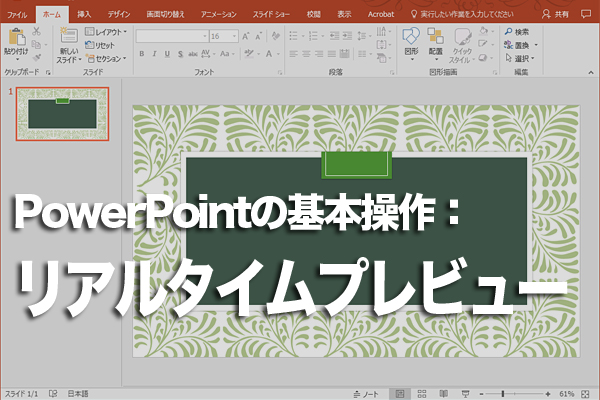Screen dimensions: 600x400
Task: Toggle the Notes (ノート) pane
Action: (367, 393)
